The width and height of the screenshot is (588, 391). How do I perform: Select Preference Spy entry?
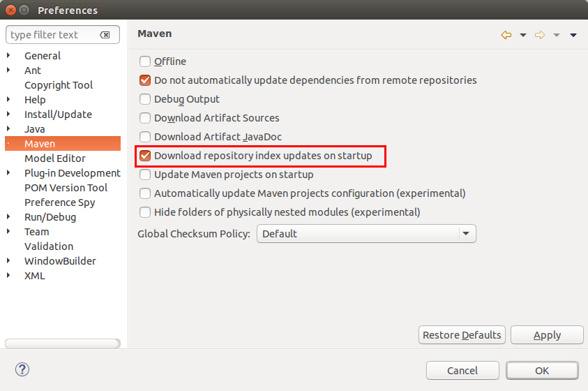point(59,202)
